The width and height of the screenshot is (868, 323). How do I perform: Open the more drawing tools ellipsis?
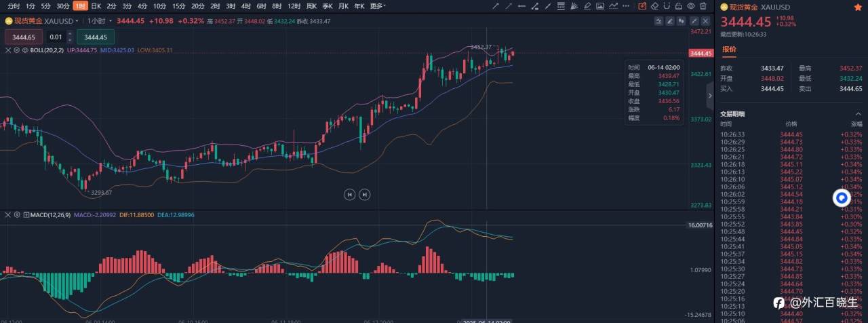pyautogui.click(x=626, y=6)
